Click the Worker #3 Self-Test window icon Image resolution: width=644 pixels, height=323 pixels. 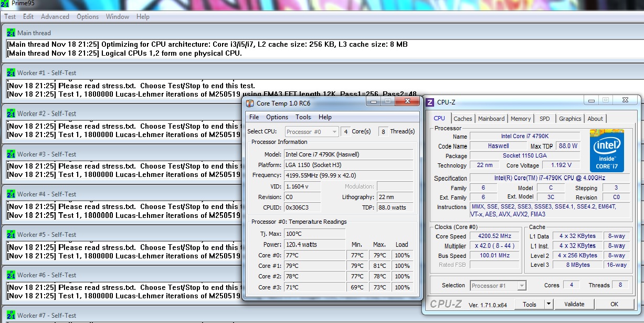click(x=11, y=154)
